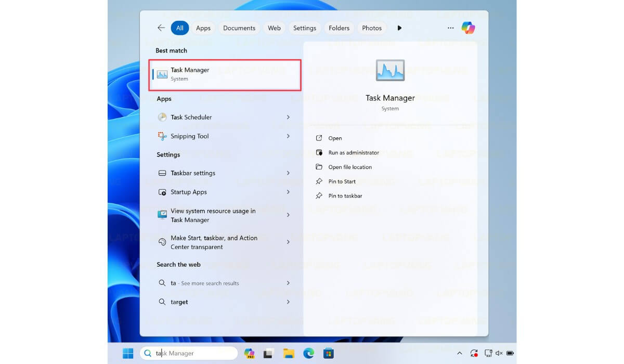Switch to the Photos filter tab
624x364 pixels.
point(372,28)
